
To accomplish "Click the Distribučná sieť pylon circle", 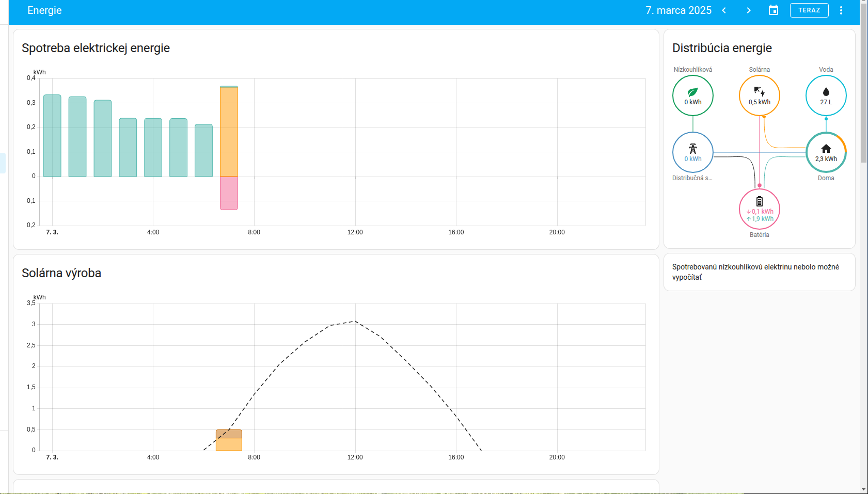I will click(692, 152).
